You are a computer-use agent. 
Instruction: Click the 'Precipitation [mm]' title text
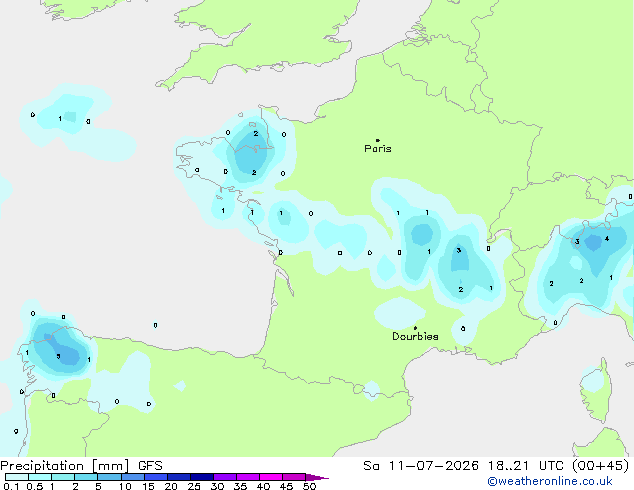[65, 466]
